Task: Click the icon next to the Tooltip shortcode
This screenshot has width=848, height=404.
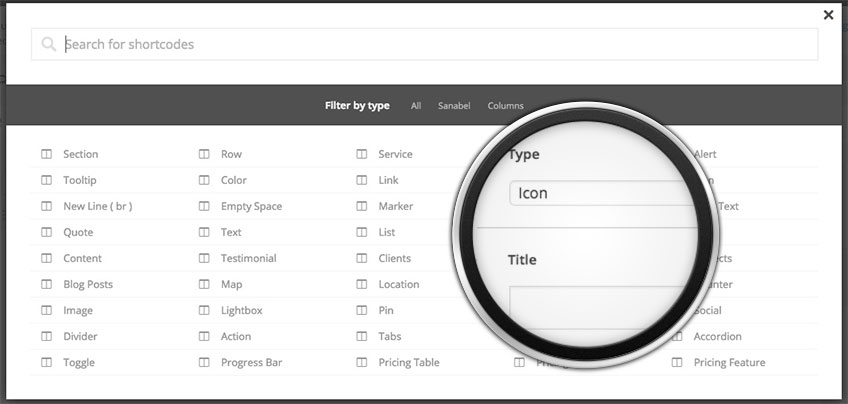Action: pos(46,181)
